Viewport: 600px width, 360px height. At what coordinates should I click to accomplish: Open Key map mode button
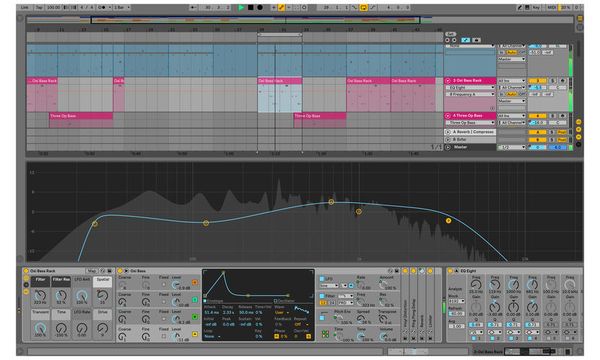click(x=536, y=7)
